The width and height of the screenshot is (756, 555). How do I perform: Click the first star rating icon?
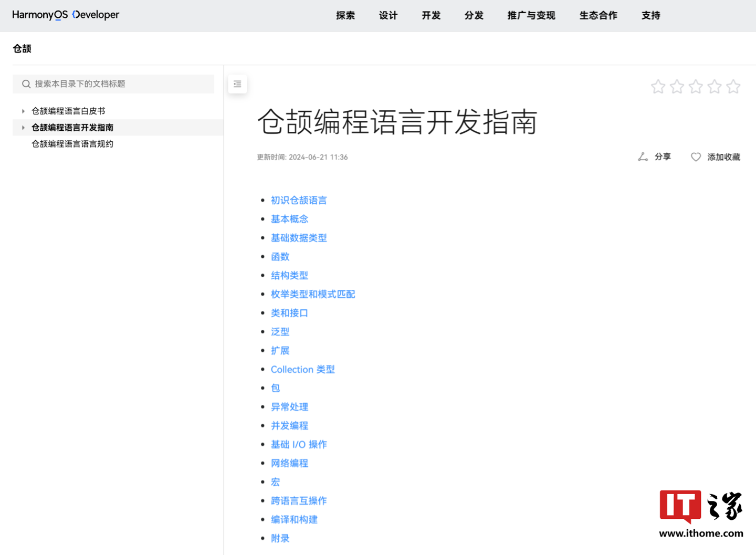point(658,87)
